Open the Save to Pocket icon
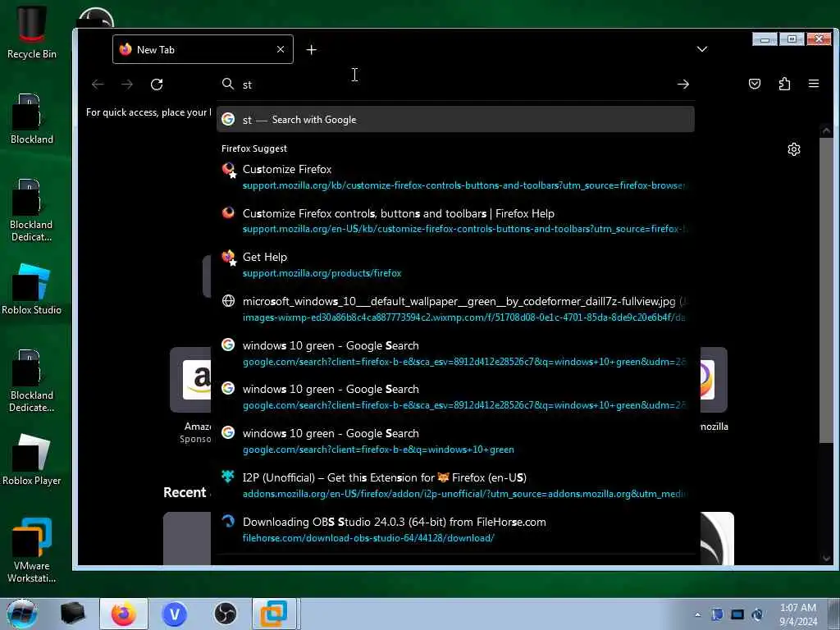 click(755, 84)
